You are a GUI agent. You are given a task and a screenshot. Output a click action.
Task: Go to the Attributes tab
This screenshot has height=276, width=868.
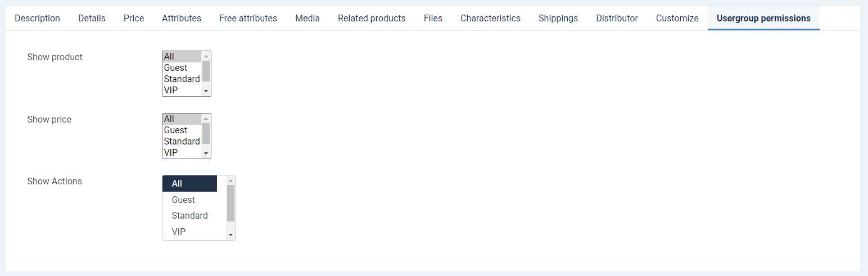point(181,18)
